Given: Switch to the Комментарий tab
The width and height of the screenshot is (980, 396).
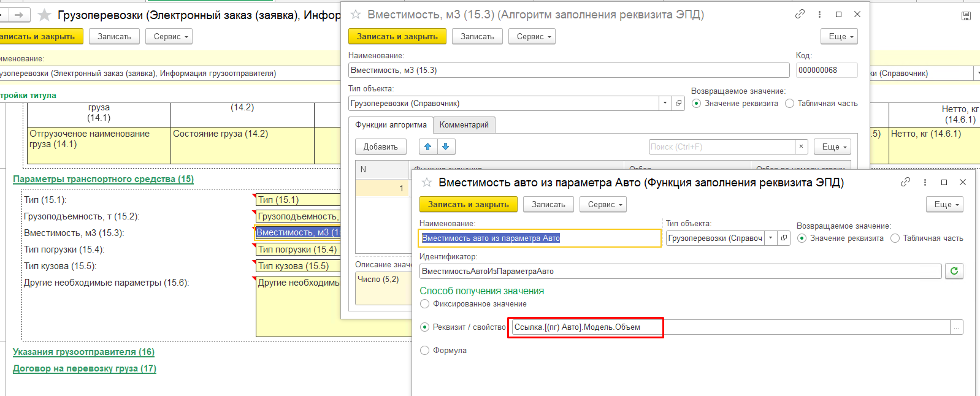Looking at the screenshot, I should click(464, 124).
